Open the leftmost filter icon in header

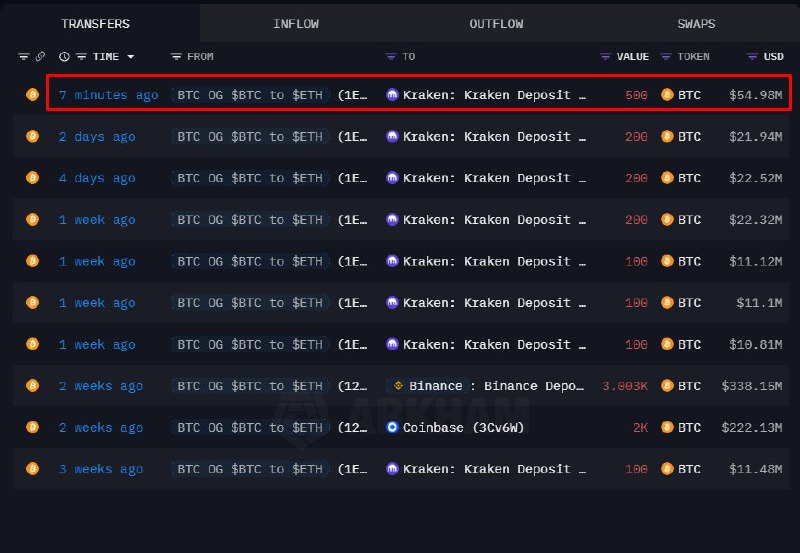23,57
